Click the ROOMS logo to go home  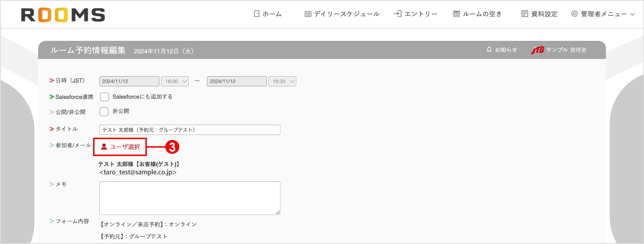coord(63,15)
